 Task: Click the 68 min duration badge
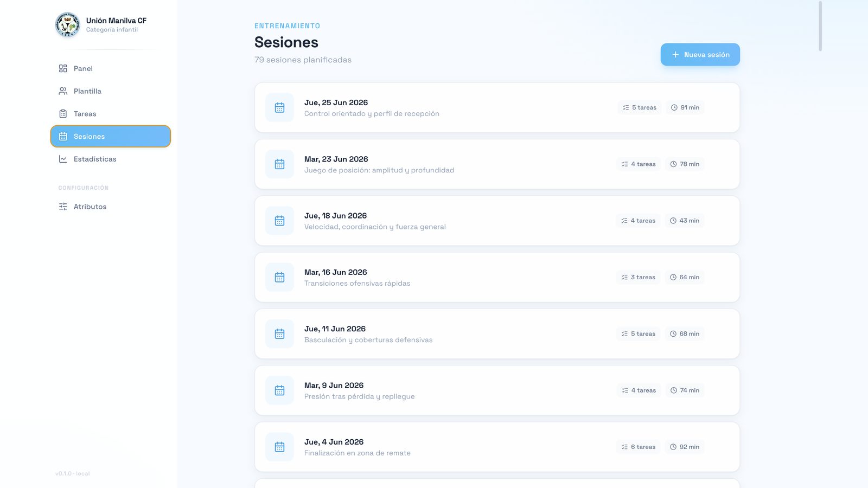pyautogui.click(x=685, y=334)
